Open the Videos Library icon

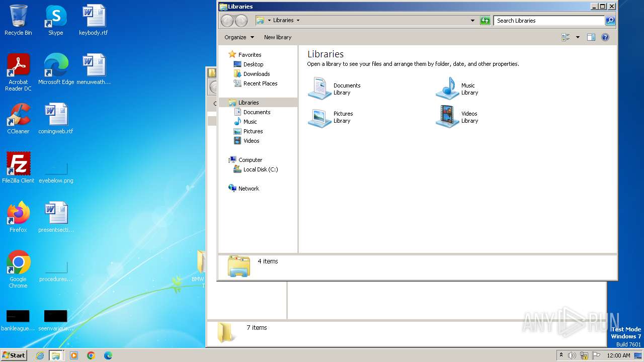(x=457, y=117)
